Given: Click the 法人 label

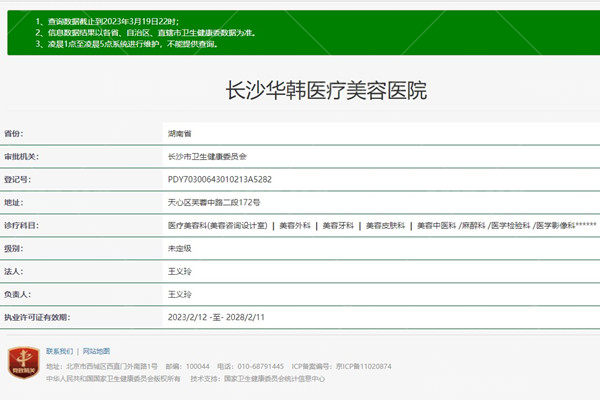Looking at the screenshot, I should point(14,271).
